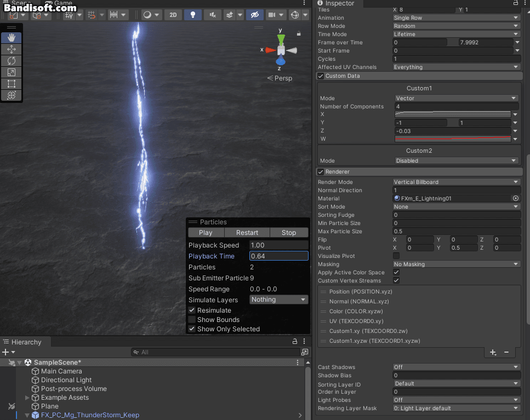
Task: Enable Show Bounds in the Particles panel
Action: tap(192, 319)
